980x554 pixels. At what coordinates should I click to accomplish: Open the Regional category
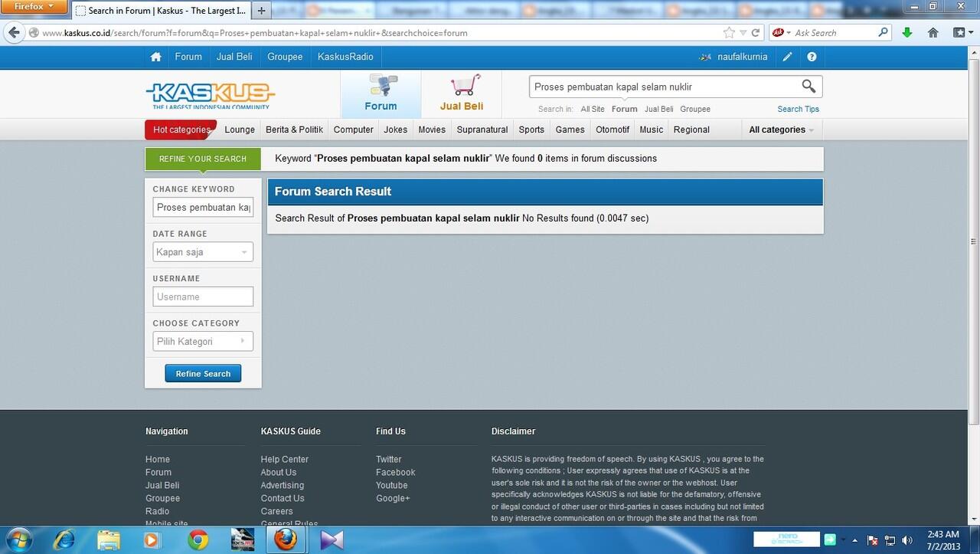[691, 129]
